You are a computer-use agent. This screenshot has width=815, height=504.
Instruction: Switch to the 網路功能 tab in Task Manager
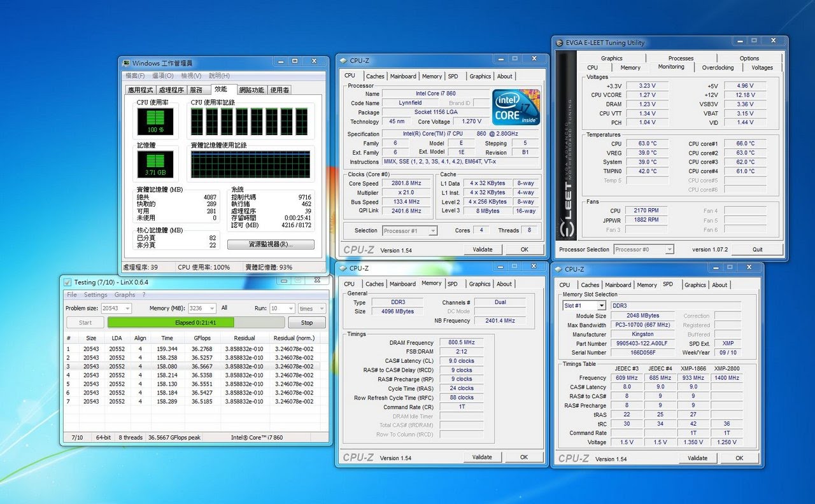pos(252,90)
